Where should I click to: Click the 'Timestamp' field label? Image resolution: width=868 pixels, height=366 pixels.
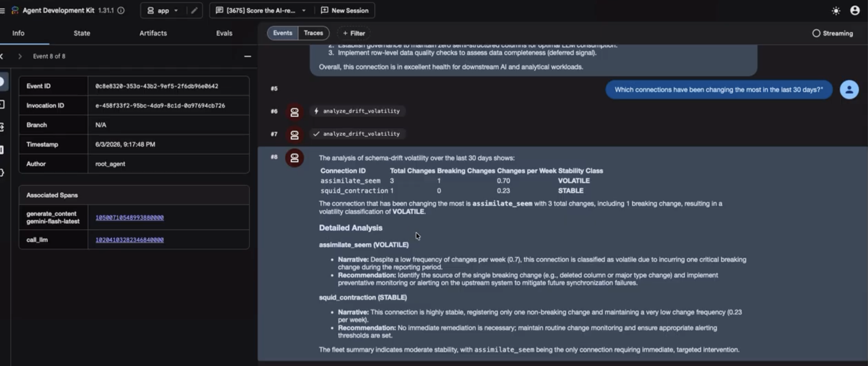coord(42,144)
